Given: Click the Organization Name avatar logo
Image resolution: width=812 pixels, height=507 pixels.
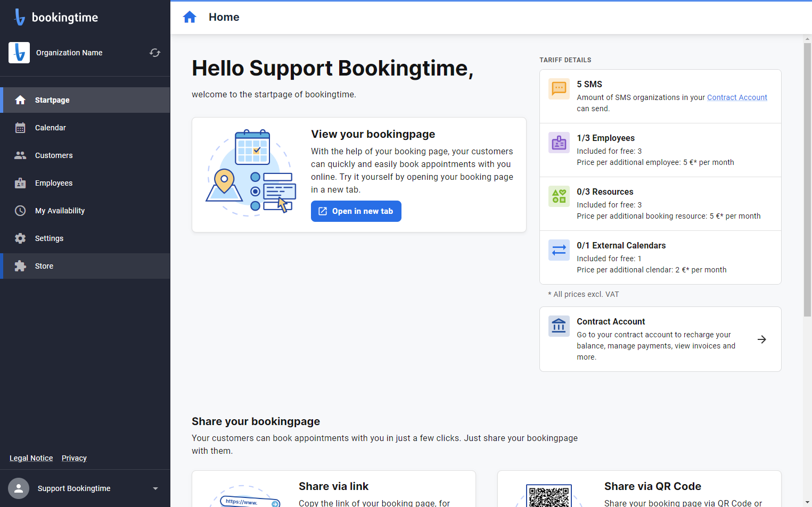Looking at the screenshot, I should tap(19, 53).
